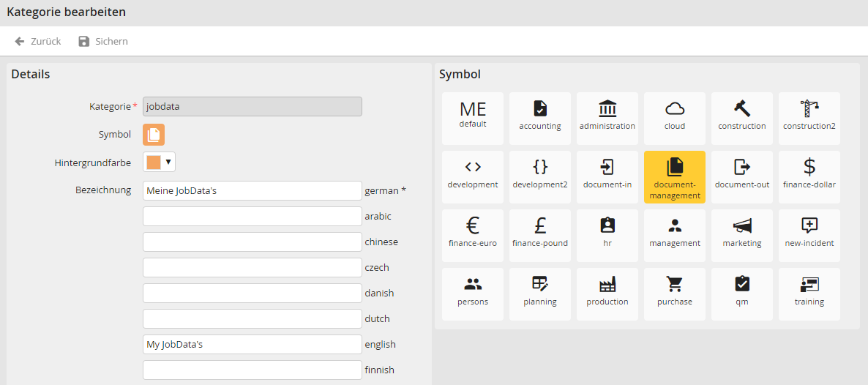The width and height of the screenshot is (868, 385).
Task: Choose the training symbol icon
Action: [x=809, y=289]
